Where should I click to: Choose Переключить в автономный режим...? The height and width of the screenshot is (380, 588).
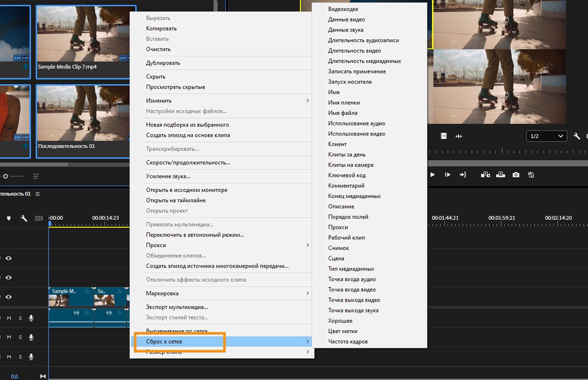(195, 235)
